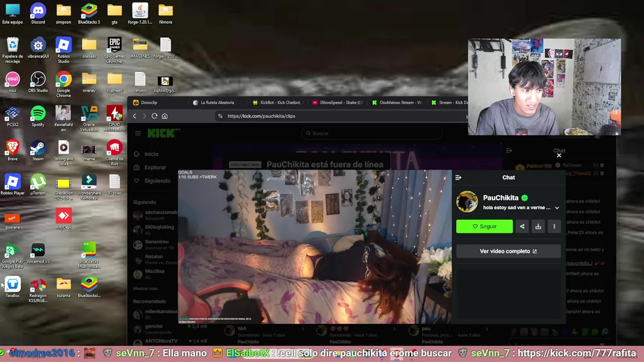644x362 pixels.
Task: Switch to OsoMaloso Stream tab
Action: click(x=397, y=103)
